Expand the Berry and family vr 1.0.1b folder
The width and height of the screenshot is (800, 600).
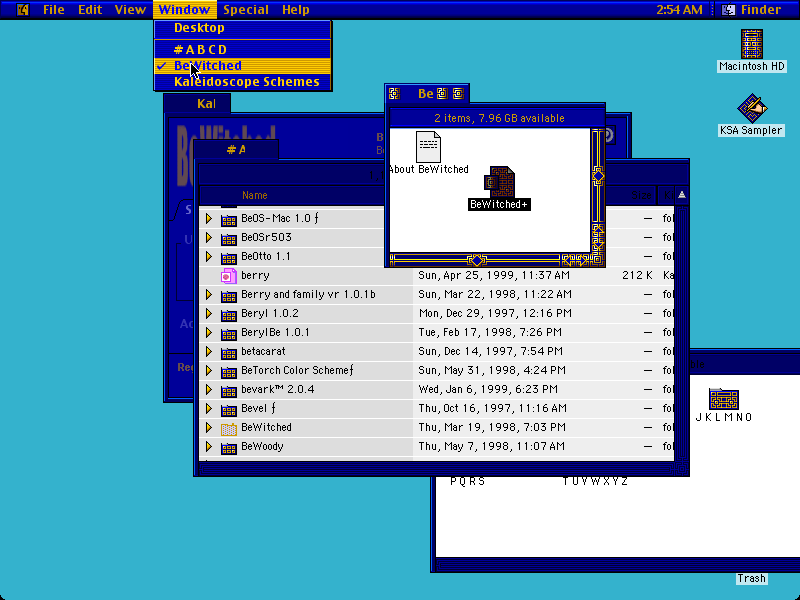click(209, 294)
